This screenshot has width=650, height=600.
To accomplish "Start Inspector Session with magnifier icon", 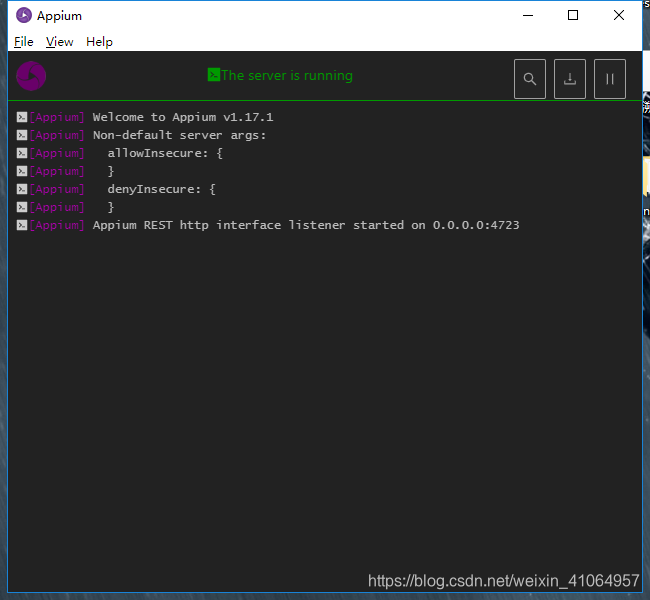I will point(529,79).
